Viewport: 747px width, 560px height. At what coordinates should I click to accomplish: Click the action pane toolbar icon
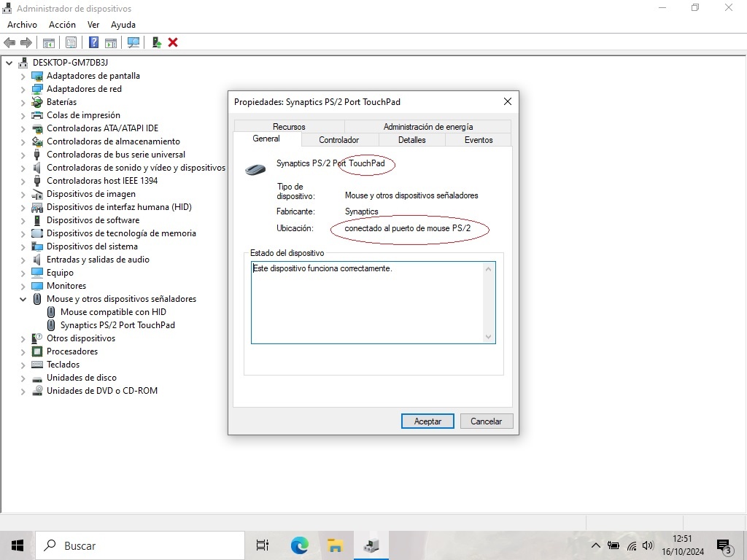coord(111,43)
